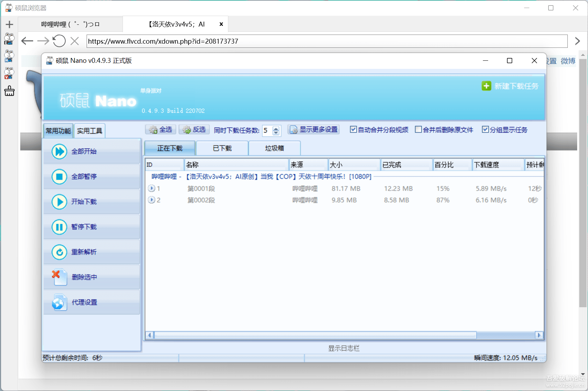Sort by ID column header
588x391 pixels.
click(164, 165)
